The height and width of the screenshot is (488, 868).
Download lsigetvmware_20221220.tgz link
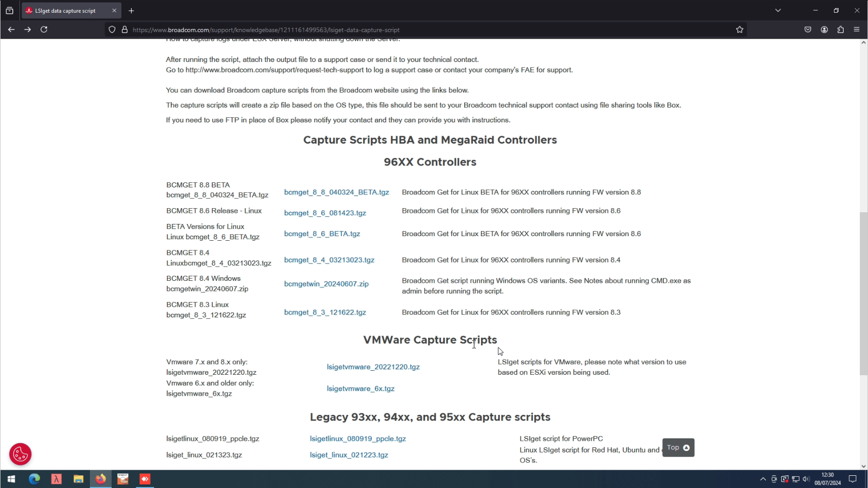tap(373, 367)
